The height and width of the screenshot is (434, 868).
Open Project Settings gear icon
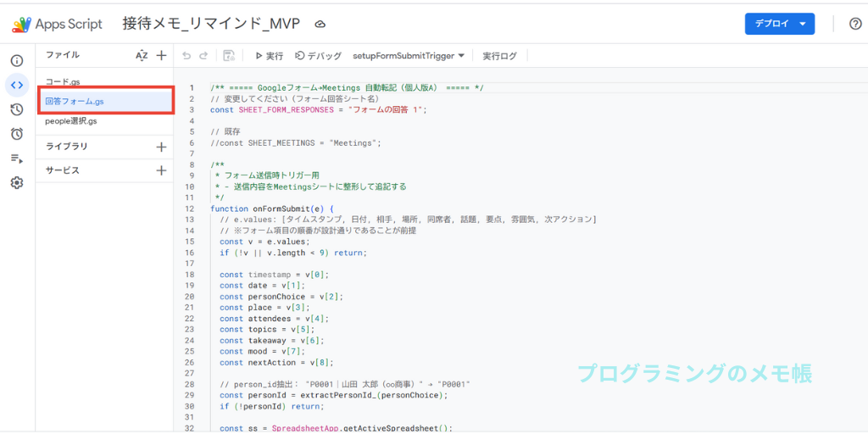click(16, 182)
